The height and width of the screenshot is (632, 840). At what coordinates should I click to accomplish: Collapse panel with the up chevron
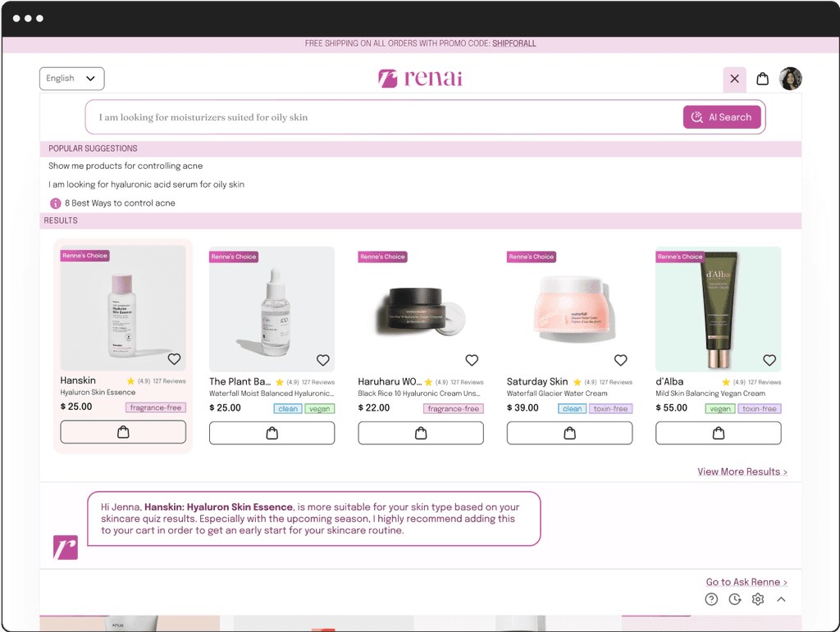[x=782, y=599]
